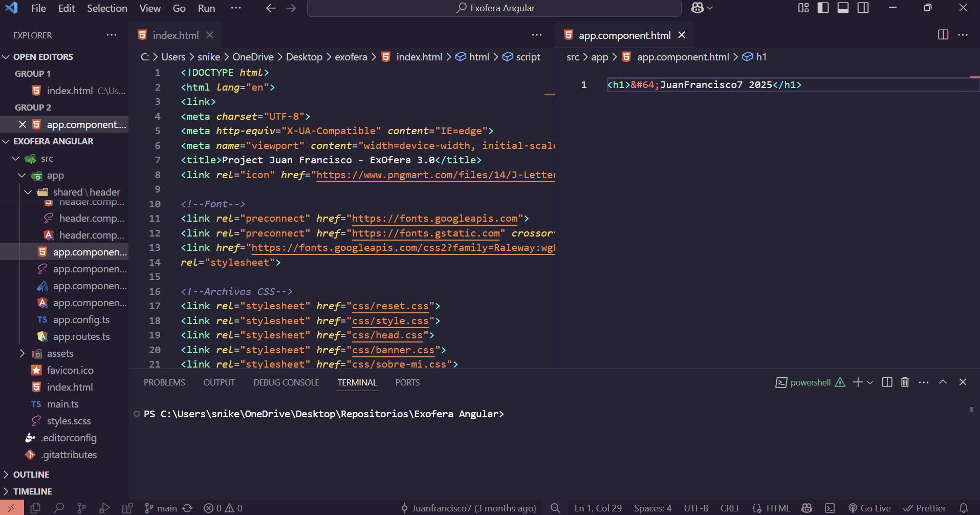Open the Run menu

coord(207,8)
